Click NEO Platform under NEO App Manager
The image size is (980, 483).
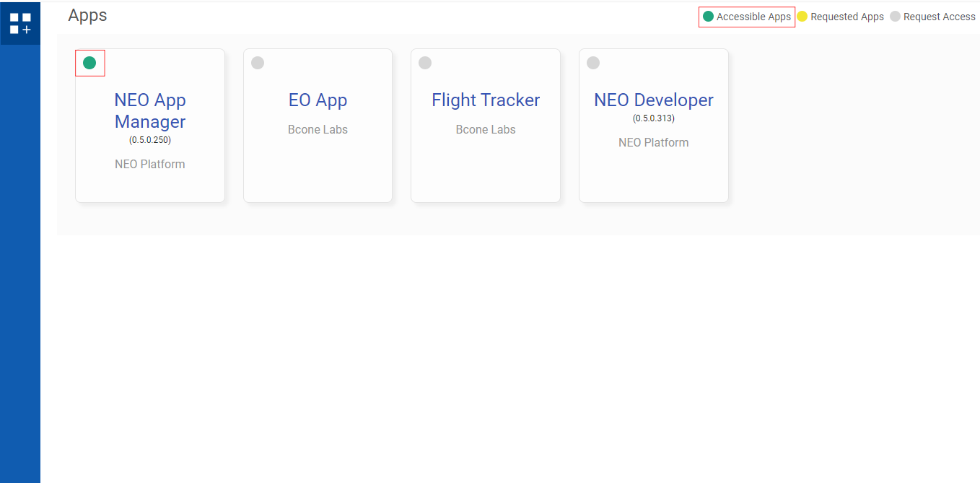pos(150,164)
